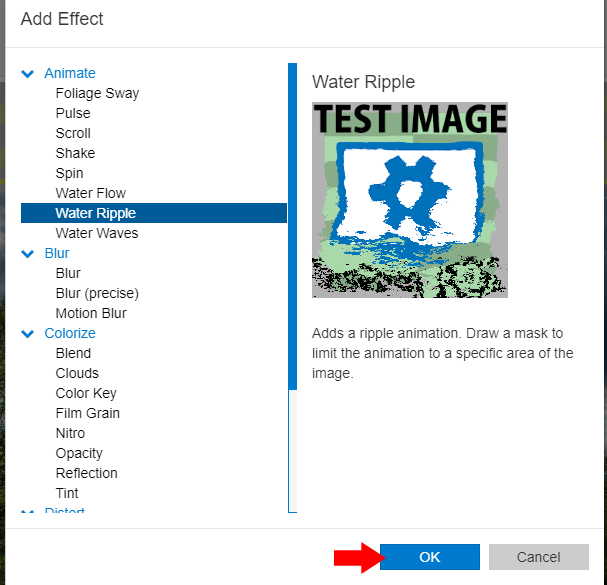Collapse the Blur category chevron
Viewport: 607px width, 585px height.
(x=28, y=253)
